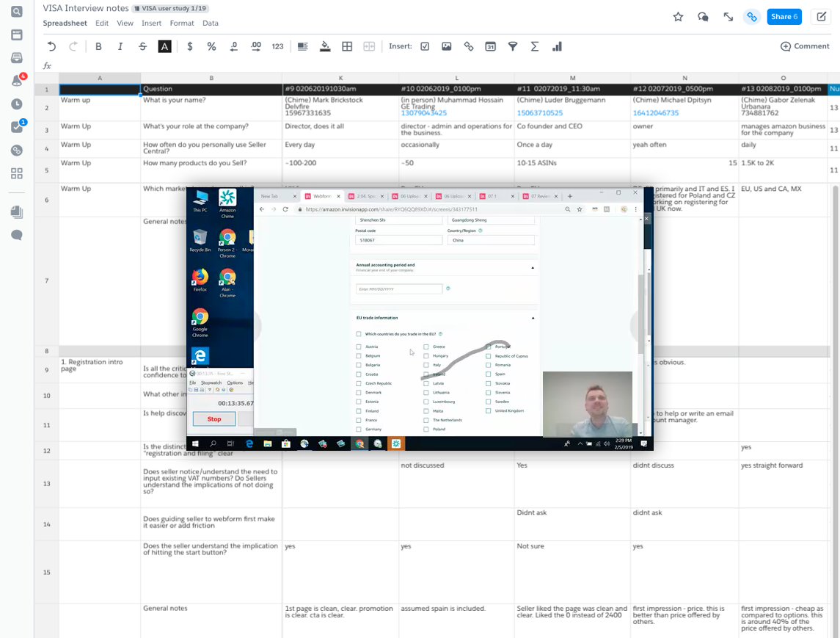Open the cell borders tool
The width and height of the screenshot is (840, 638).
(347, 47)
